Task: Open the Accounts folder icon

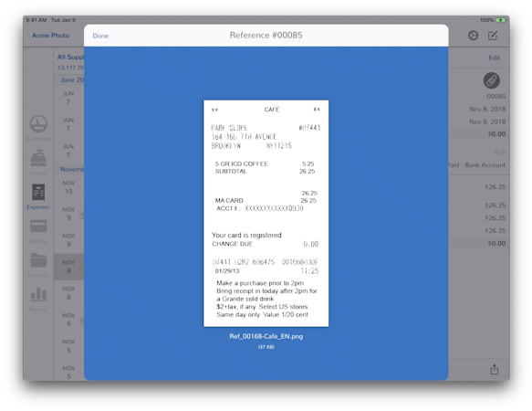Action: coord(38,260)
